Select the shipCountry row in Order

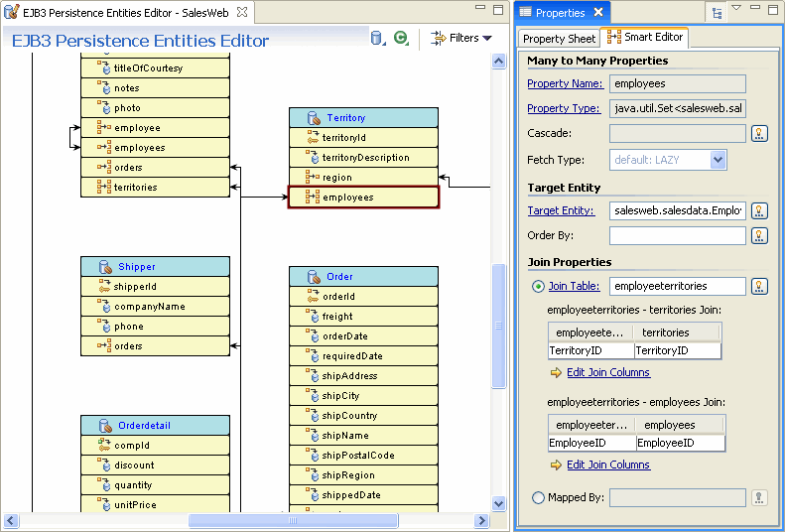pos(363,416)
